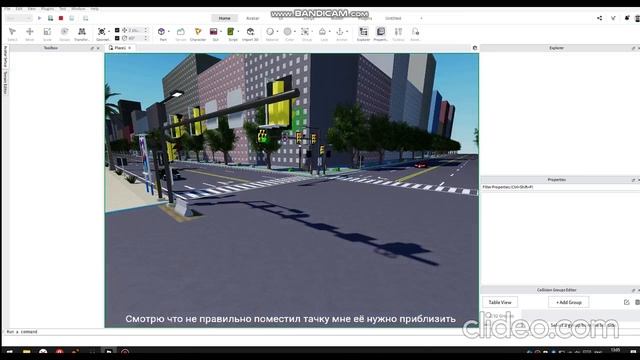Viewport: 640px width, 360px height.
Task: Click the Anchor tool icon
Action: pyautogui.click(x=340, y=32)
